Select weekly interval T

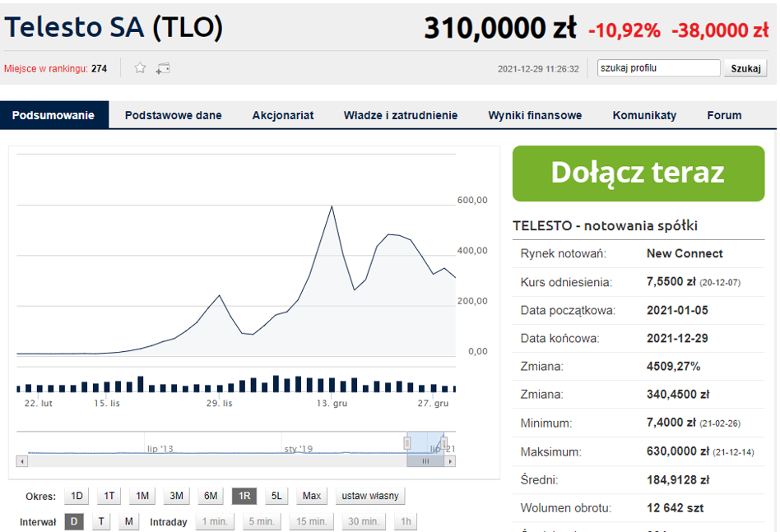click(x=101, y=521)
